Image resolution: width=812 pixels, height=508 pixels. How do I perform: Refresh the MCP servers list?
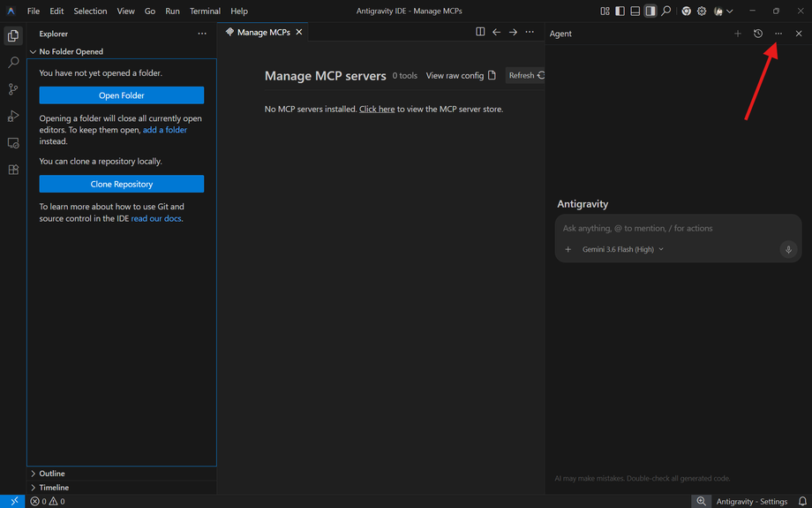525,76
